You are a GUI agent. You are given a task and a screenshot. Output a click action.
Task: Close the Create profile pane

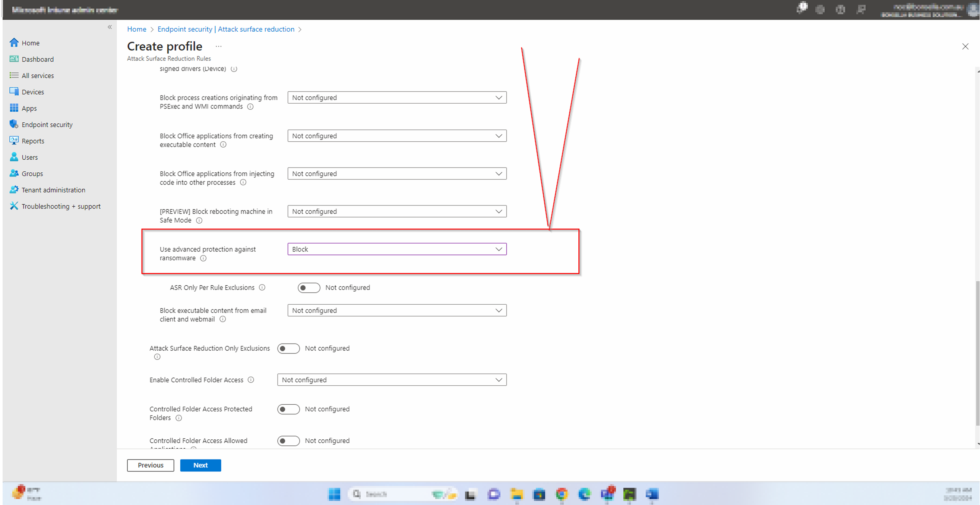pyautogui.click(x=965, y=47)
